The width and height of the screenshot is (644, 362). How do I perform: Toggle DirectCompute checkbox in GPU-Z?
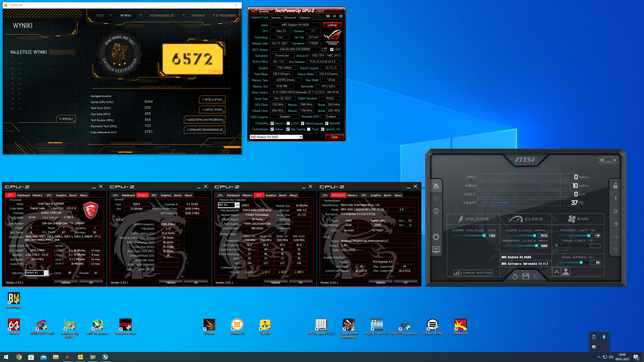(302, 123)
